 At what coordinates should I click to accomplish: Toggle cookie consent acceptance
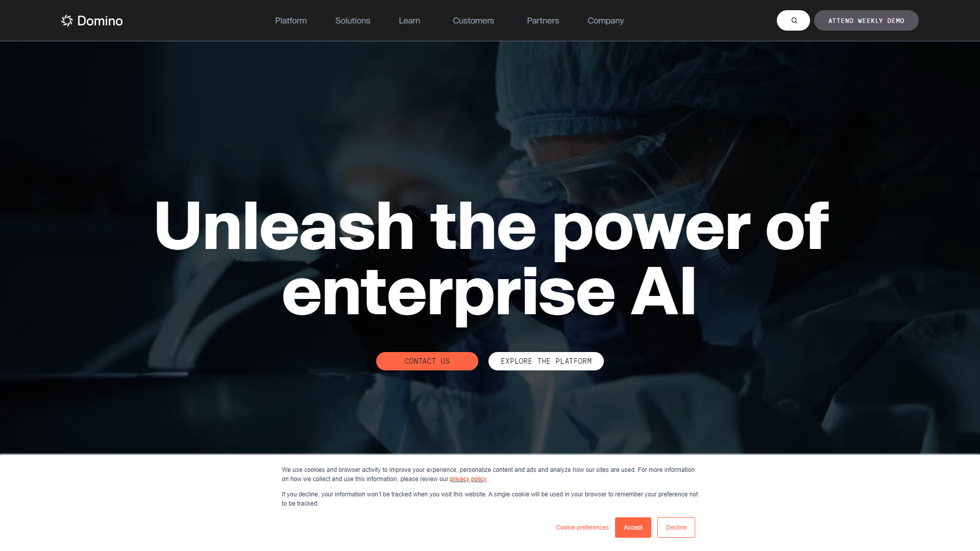pyautogui.click(x=633, y=528)
